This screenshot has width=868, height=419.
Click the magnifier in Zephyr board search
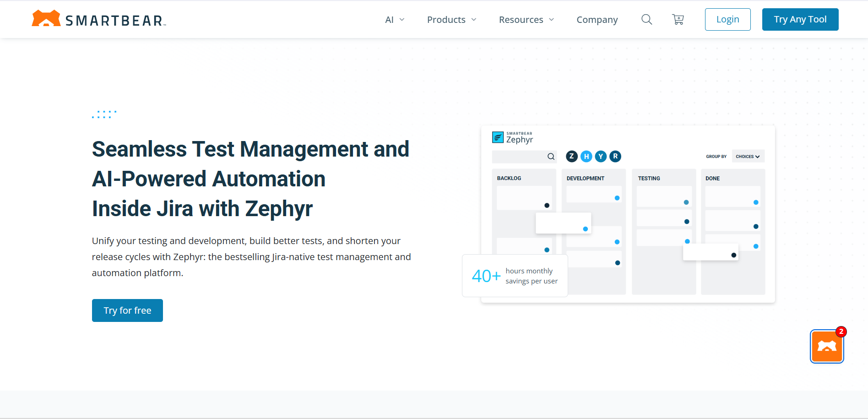tap(551, 157)
